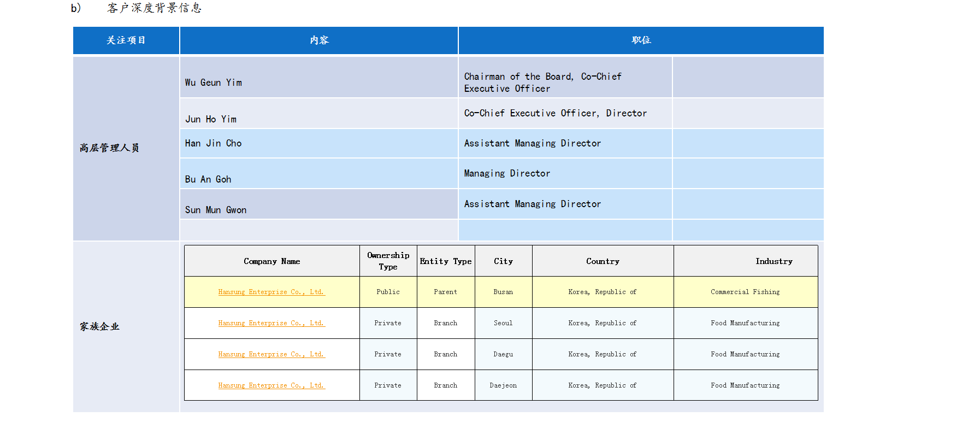Click Branch entity type in Daejeon row

coord(446,385)
